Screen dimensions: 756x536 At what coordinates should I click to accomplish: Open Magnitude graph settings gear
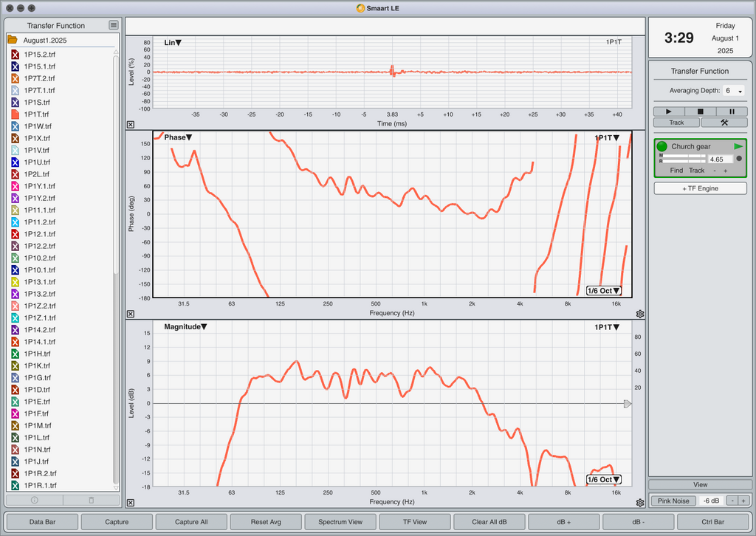(x=640, y=503)
